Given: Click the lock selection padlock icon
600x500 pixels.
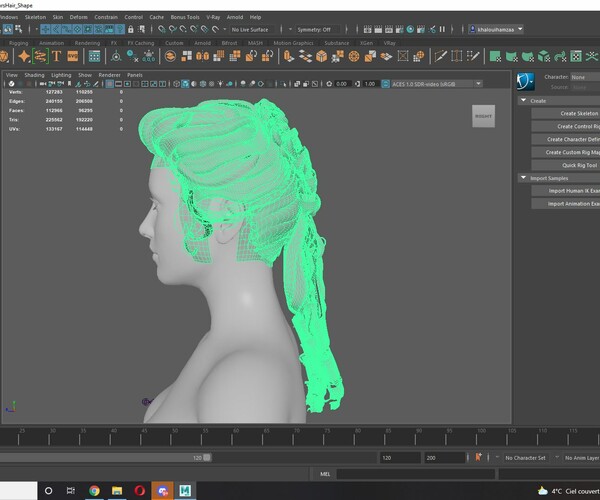Looking at the screenshot, I should point(130,29).
